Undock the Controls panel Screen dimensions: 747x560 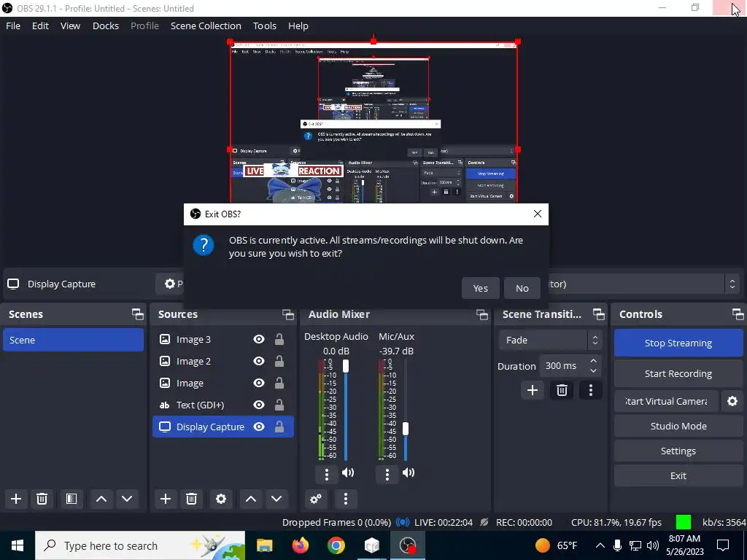coord(738,314)
